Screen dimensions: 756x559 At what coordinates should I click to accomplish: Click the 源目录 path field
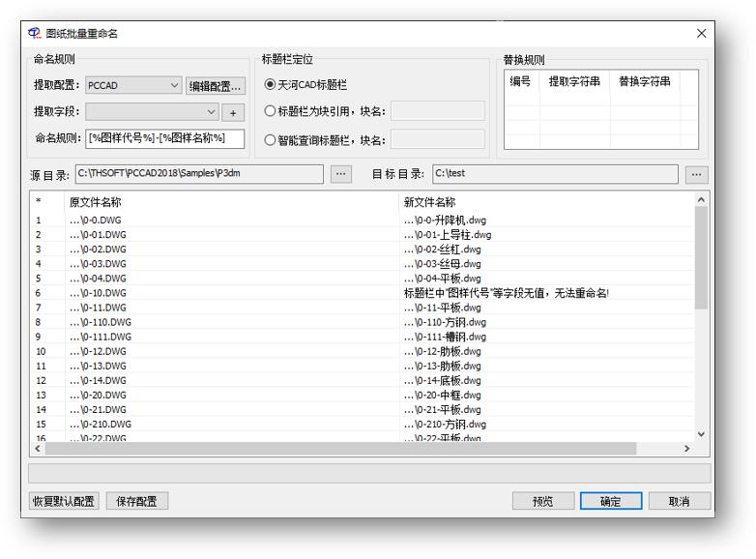click(x=199, y=174)
